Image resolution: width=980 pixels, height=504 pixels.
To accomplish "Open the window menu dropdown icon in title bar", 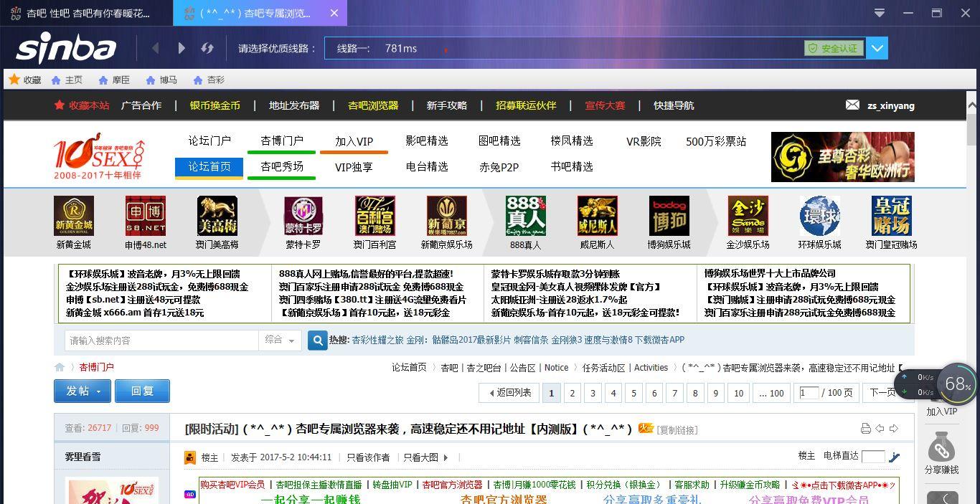I will (x=880, y=13).
